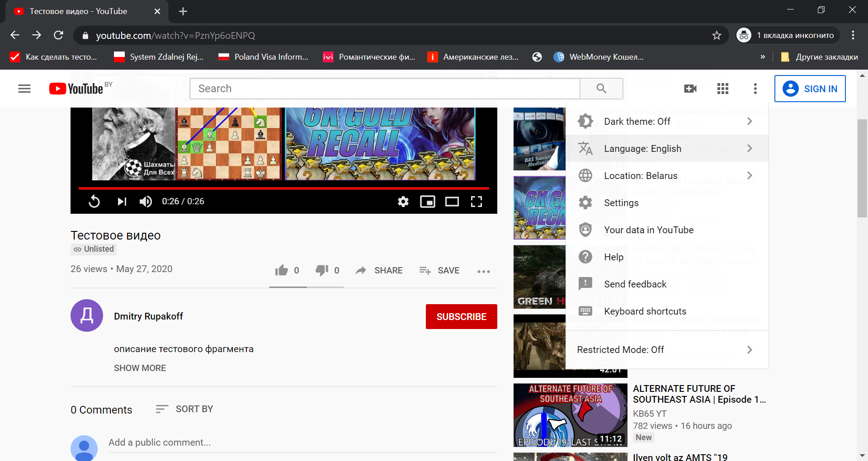Click the Language row chevron arrow

[750, 148]
